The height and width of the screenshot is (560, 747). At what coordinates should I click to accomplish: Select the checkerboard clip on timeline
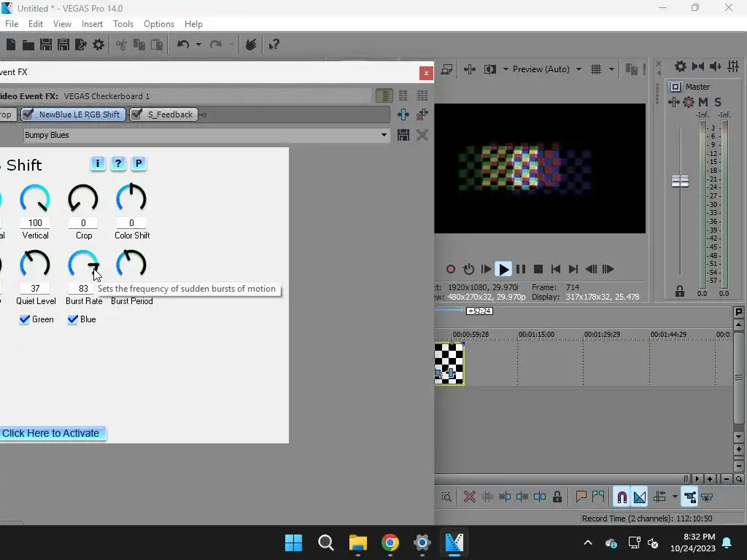coord(449,364)
